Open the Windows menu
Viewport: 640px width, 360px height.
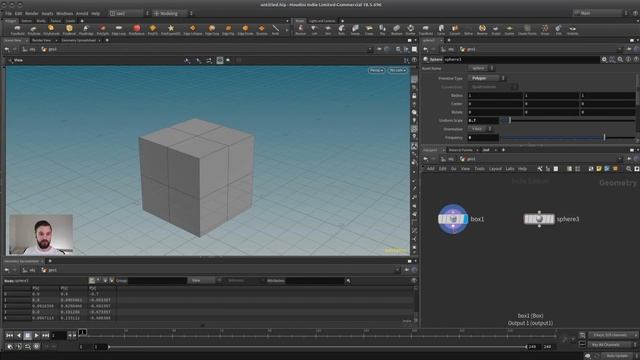click(64, 13)
